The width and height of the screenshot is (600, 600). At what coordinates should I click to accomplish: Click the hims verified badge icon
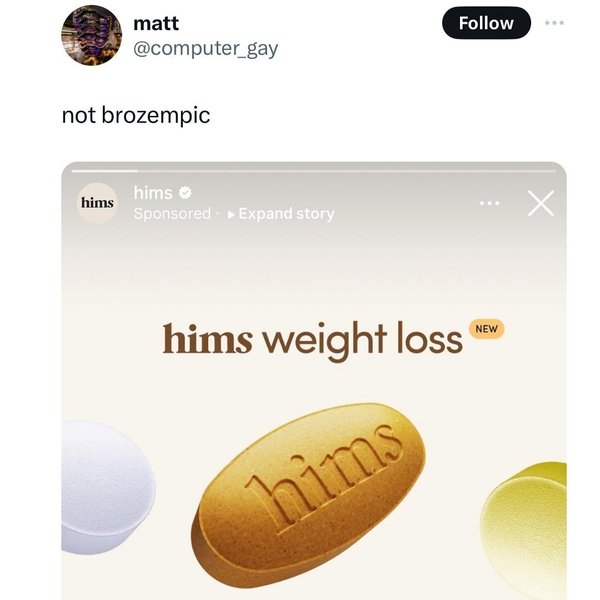tap(185, 193)
